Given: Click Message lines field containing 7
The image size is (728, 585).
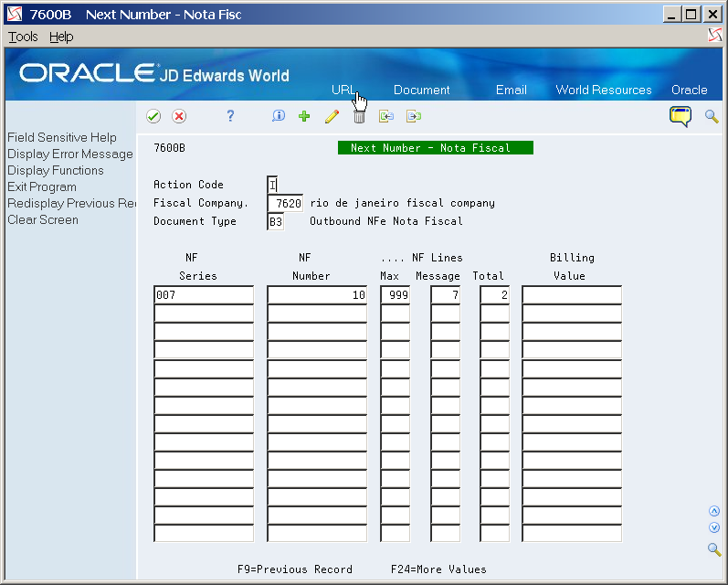Looking at the screenshot, I should pos(446,295).
